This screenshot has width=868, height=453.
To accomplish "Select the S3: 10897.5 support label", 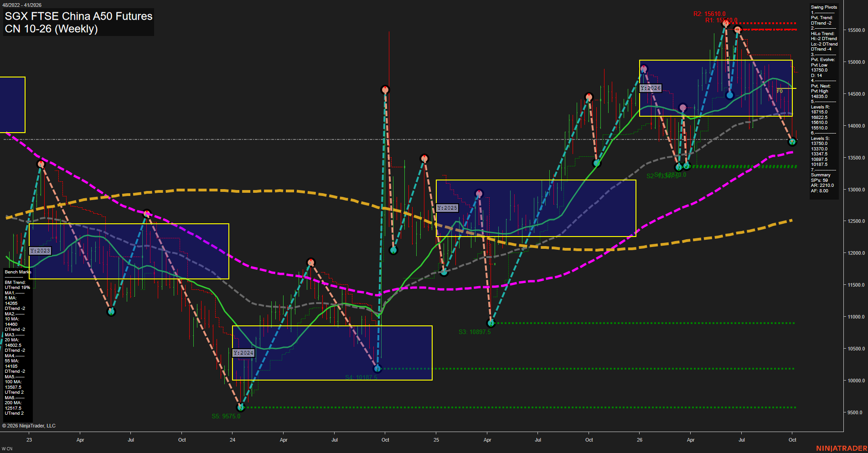I will tap(475, 332).
